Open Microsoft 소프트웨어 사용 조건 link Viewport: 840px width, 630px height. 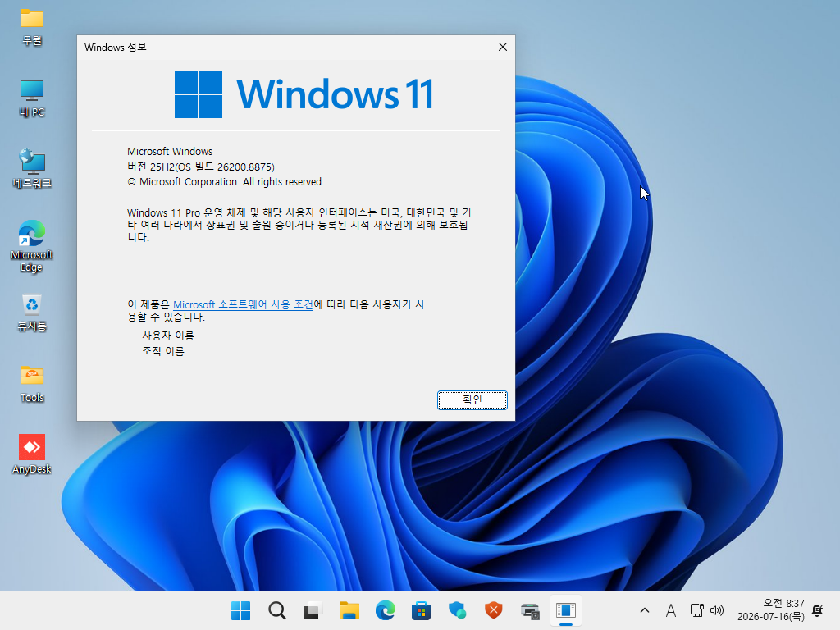[x=243, y=304]
